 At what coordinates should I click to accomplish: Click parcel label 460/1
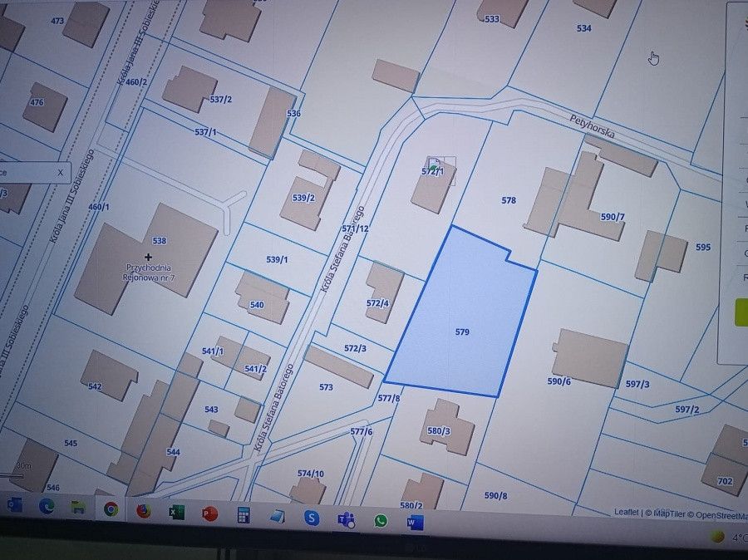click(x=99, y=207)
